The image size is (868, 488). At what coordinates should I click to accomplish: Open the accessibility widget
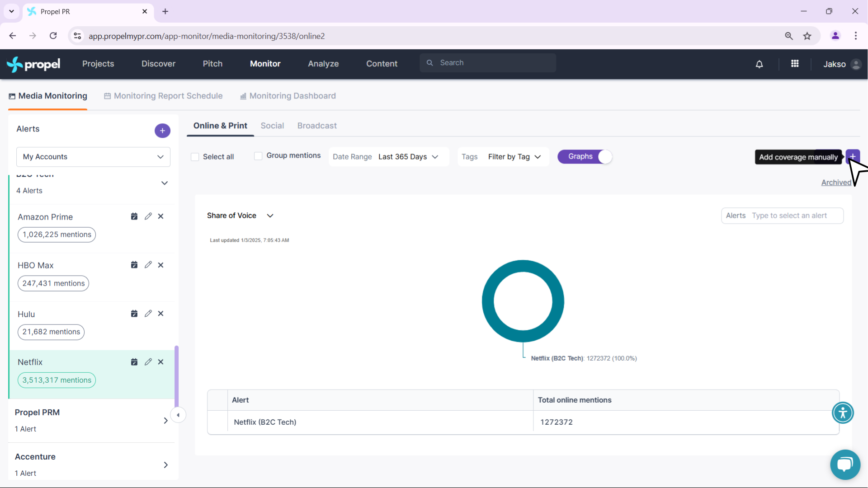(x=843, y=413)
